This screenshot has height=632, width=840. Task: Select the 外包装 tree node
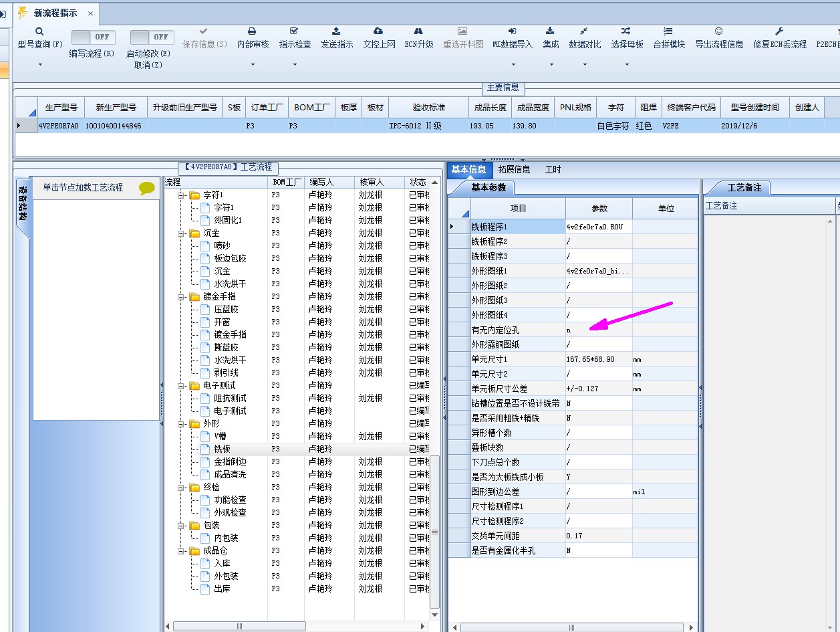[x=226, y=576]
